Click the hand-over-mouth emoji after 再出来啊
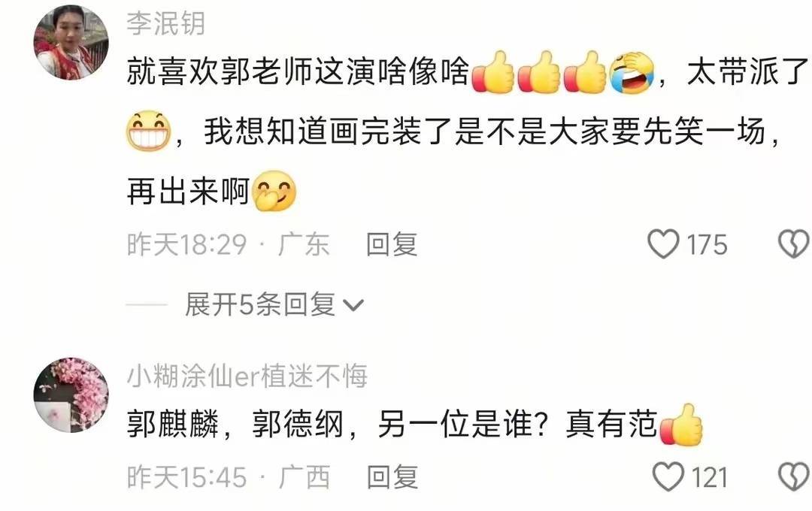812x511 pixels. 274,191
